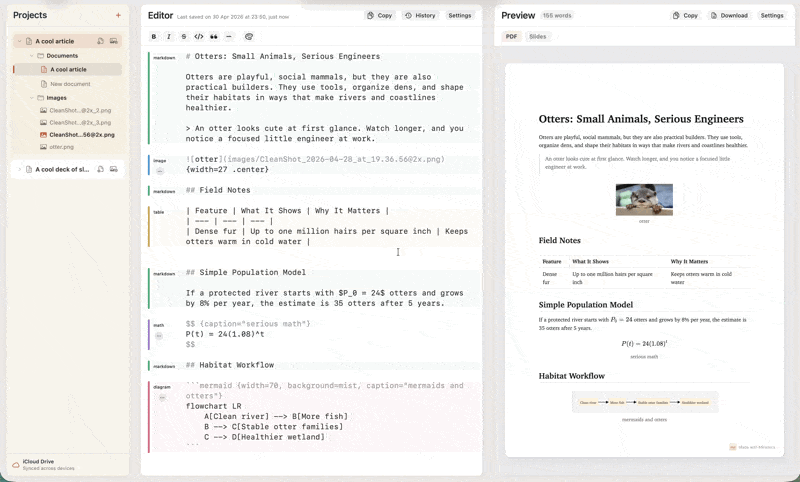
Task: Click the "Why It Matters" table header in preview
Action: coord(689,262)
